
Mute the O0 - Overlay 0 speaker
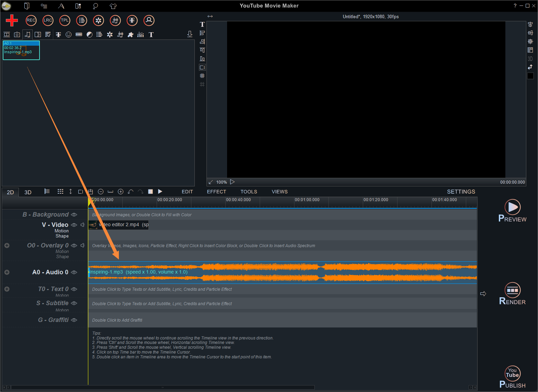pos(83,245)
